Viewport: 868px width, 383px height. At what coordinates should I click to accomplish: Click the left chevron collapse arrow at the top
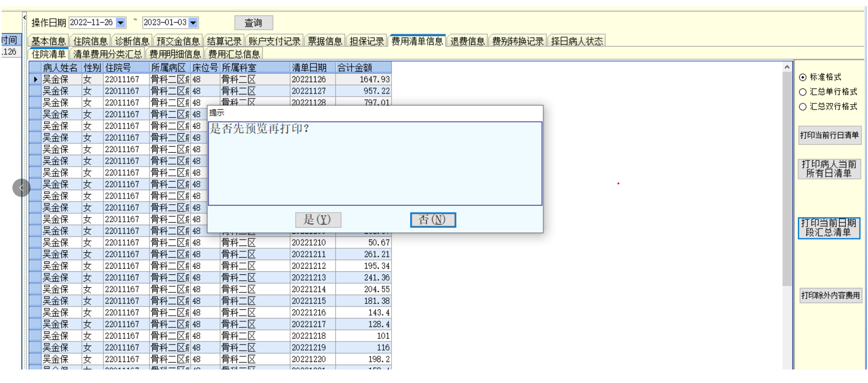tap(24, 17)
